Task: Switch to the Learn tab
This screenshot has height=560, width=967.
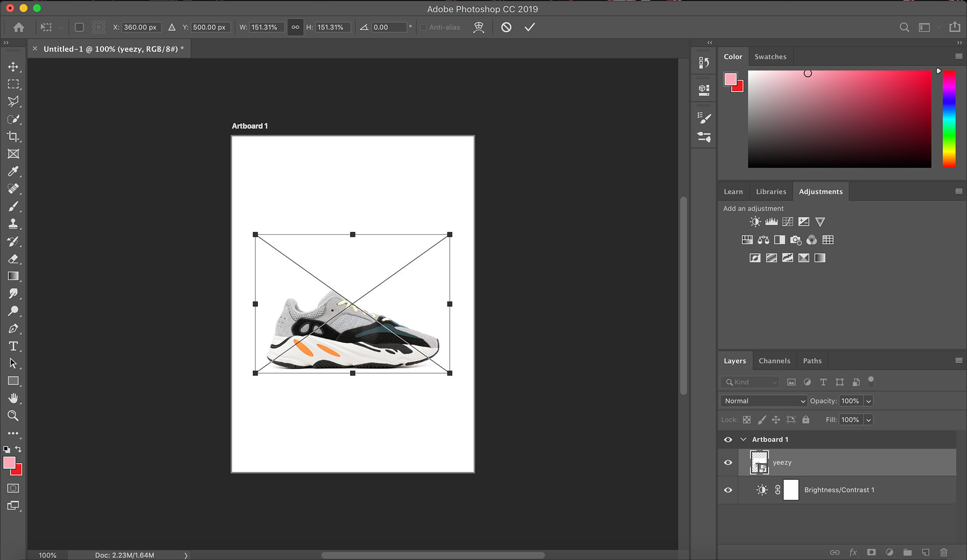Action: pyautogui.click(x=733, y=192)
